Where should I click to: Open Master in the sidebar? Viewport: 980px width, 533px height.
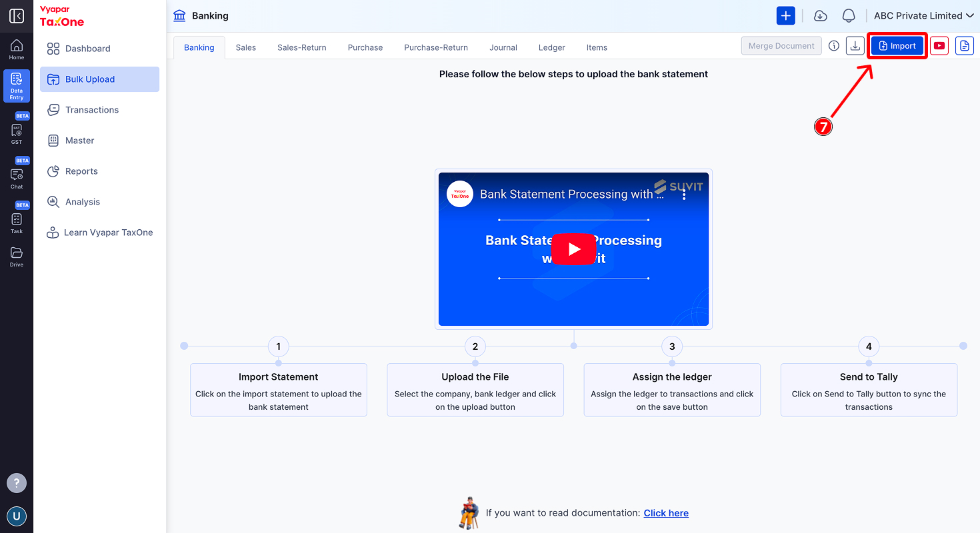99,141
